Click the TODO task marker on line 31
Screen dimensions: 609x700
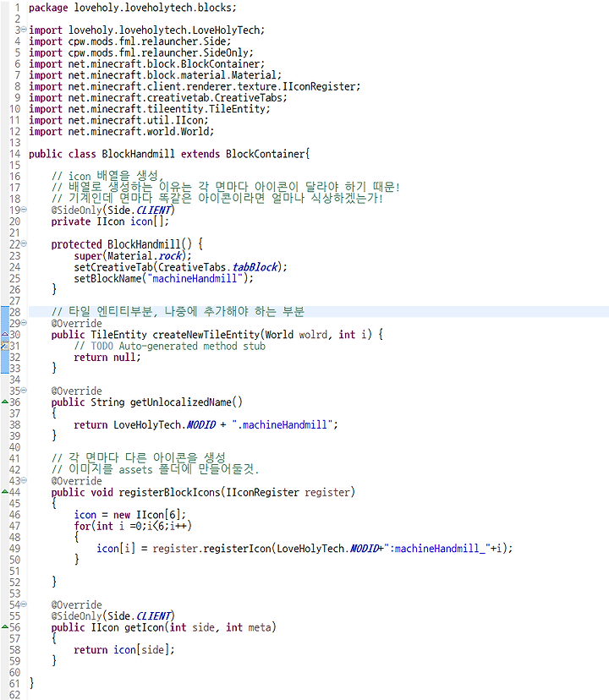point(4,346)
